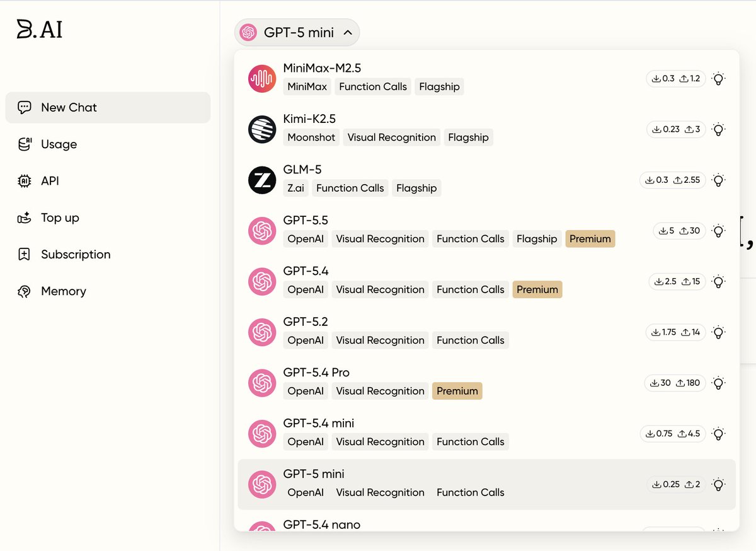Click the MiniMax-M2.5 waveform logo
The width and height of the screenshot is (756, 551).
point(262,78)
